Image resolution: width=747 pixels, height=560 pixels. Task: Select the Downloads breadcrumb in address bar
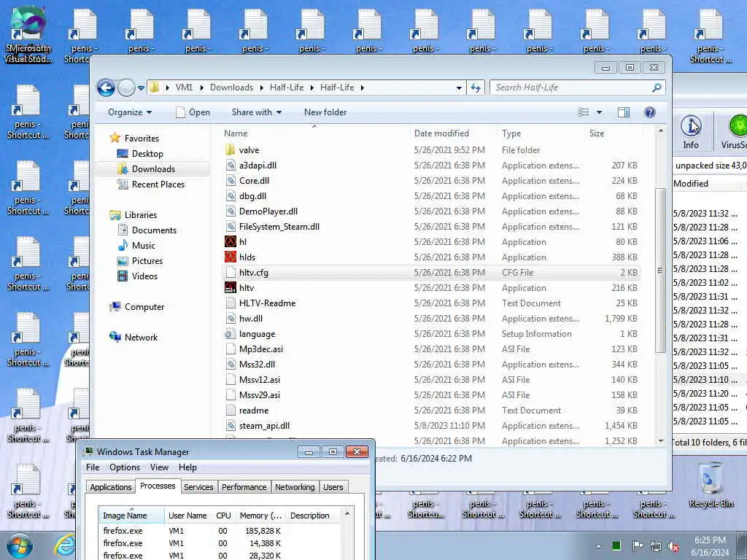point(231,87)
